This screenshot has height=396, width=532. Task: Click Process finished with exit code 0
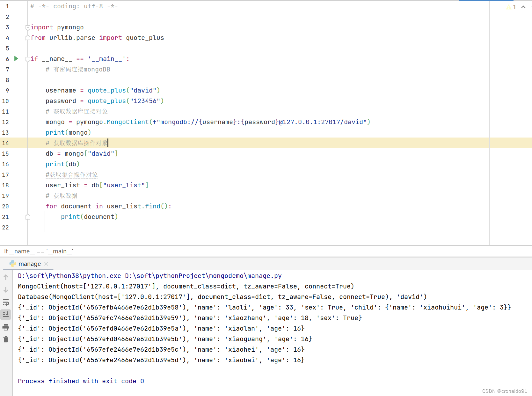click(x=81, y=381)
